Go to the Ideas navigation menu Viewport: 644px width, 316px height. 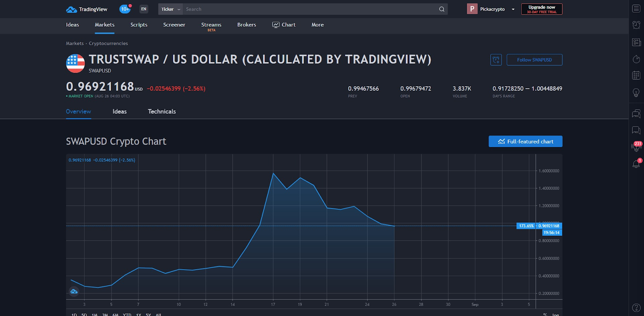[x=72, y=25]
